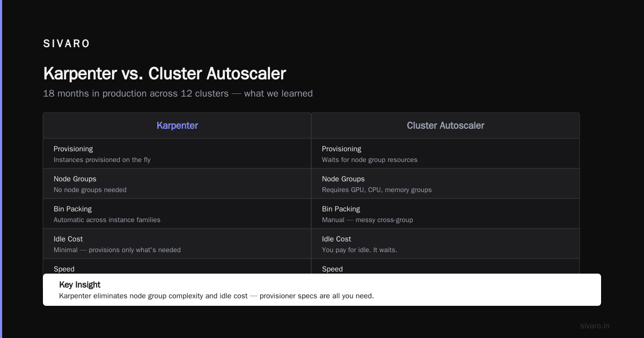
Task: Click the Key Insight heading
Action: point(79,284)
